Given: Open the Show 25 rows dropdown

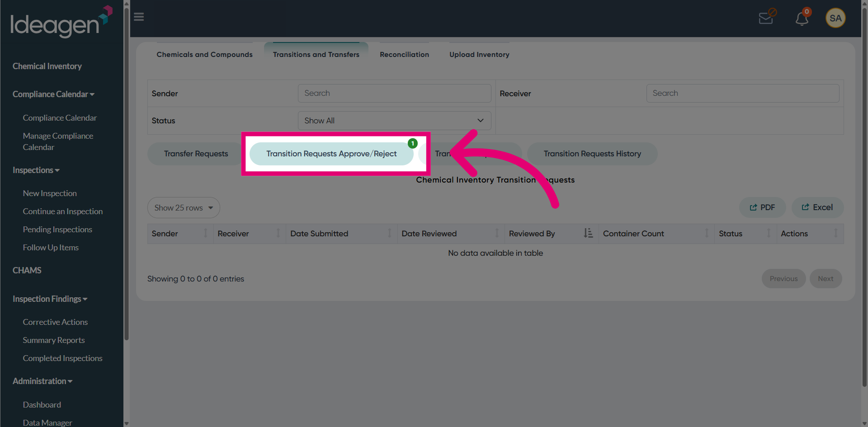Looking at the screenshot, I should pos(184,208).
